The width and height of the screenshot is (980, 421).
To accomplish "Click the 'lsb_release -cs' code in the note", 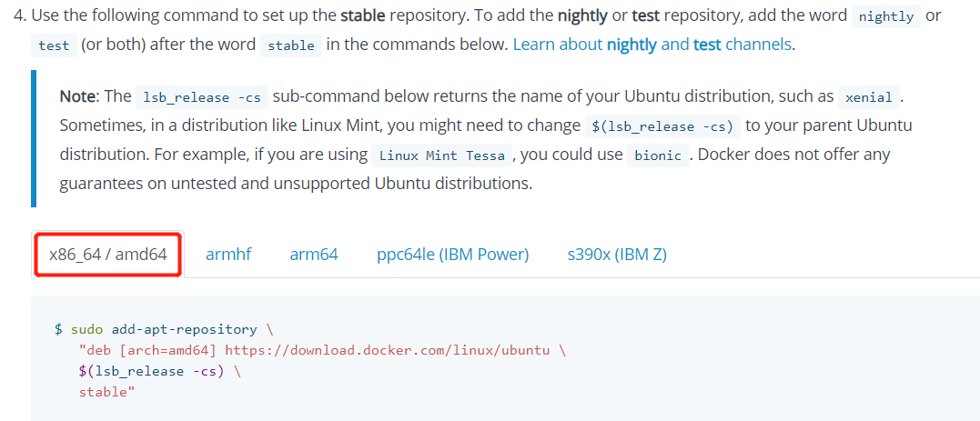I will pyautogui.click(x=202, y=97).
